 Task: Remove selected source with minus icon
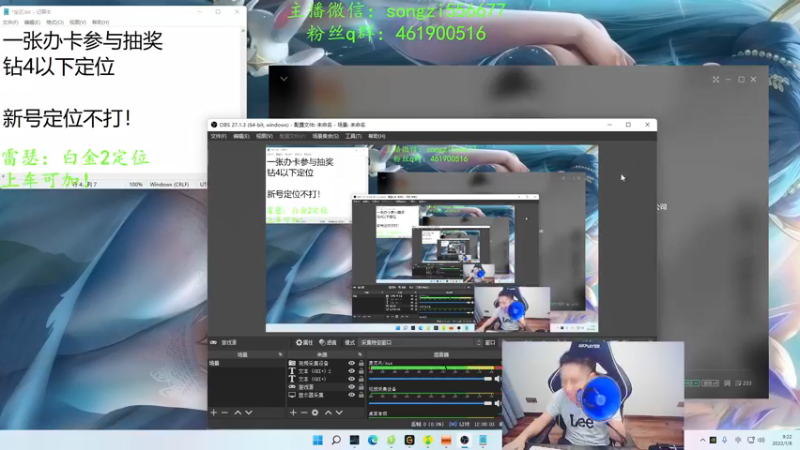pos(304,412)
